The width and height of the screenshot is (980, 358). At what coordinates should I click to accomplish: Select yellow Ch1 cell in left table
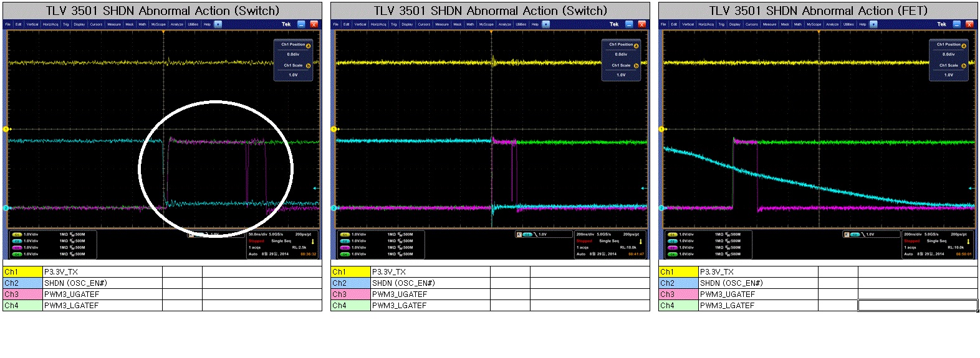[22, 272]
